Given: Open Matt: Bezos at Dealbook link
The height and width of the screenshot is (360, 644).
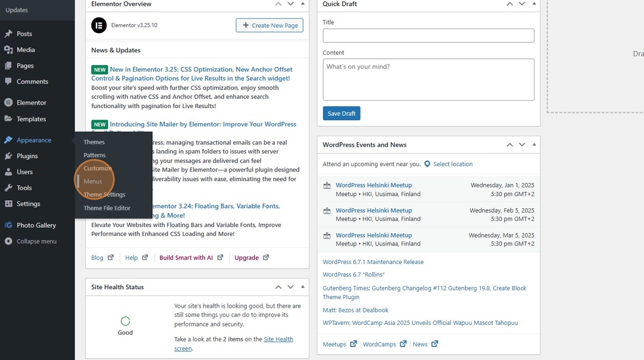Looking at the screenshot, I should pyautogui.click(x=355, y=311).
